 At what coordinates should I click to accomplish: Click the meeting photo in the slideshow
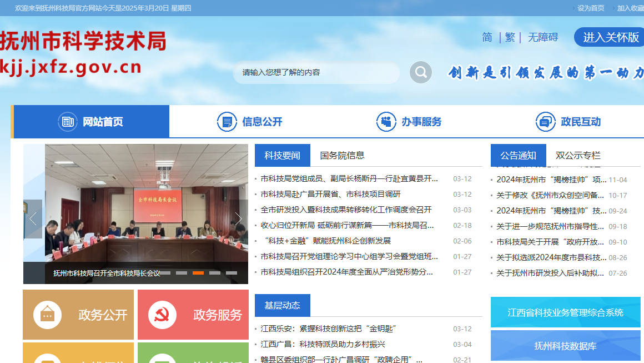click(x=147, y=203)
